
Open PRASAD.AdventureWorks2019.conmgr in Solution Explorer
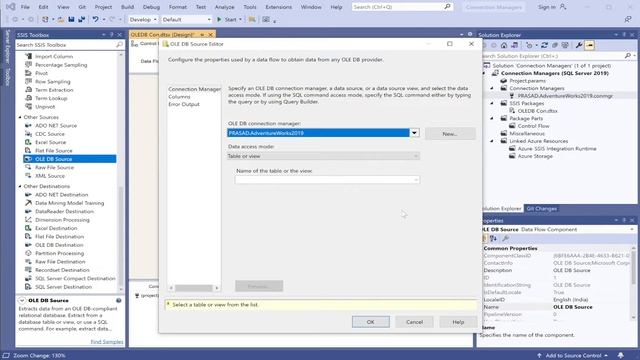pos(565,96)
